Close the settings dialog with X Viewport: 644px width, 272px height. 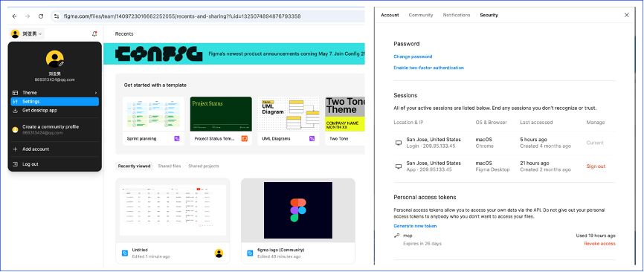626,15
